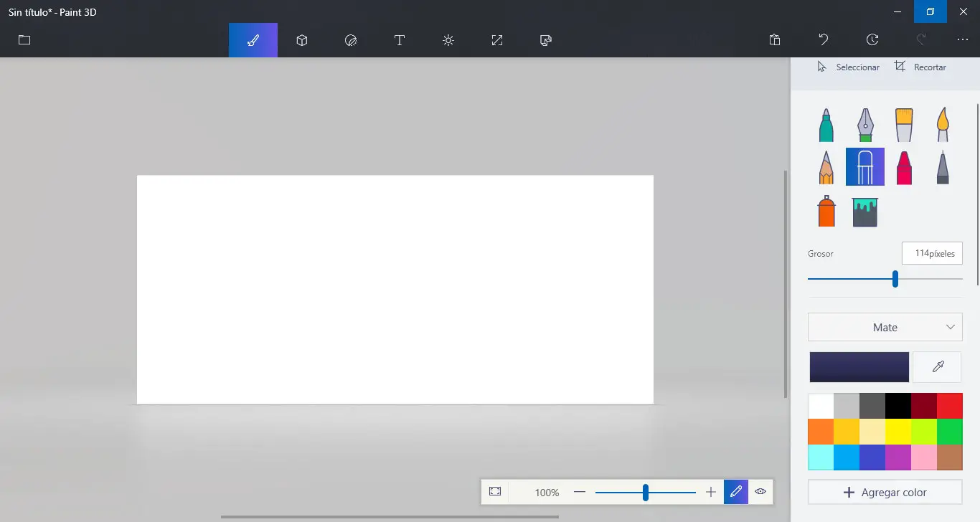Screen dimensions: 980x522
Task: Open the Canvas resize tab
Action: (497, 40)
